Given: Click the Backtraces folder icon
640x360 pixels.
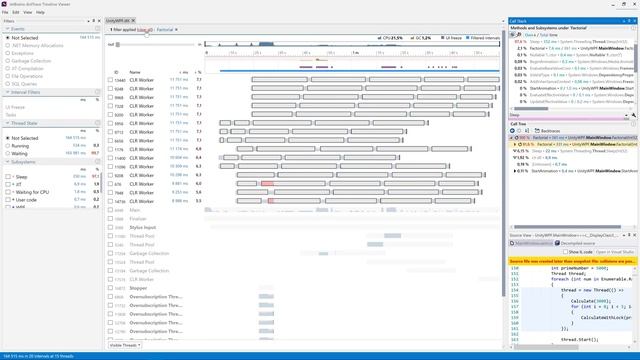Looking at the screenshot, I should coord(537,131).
